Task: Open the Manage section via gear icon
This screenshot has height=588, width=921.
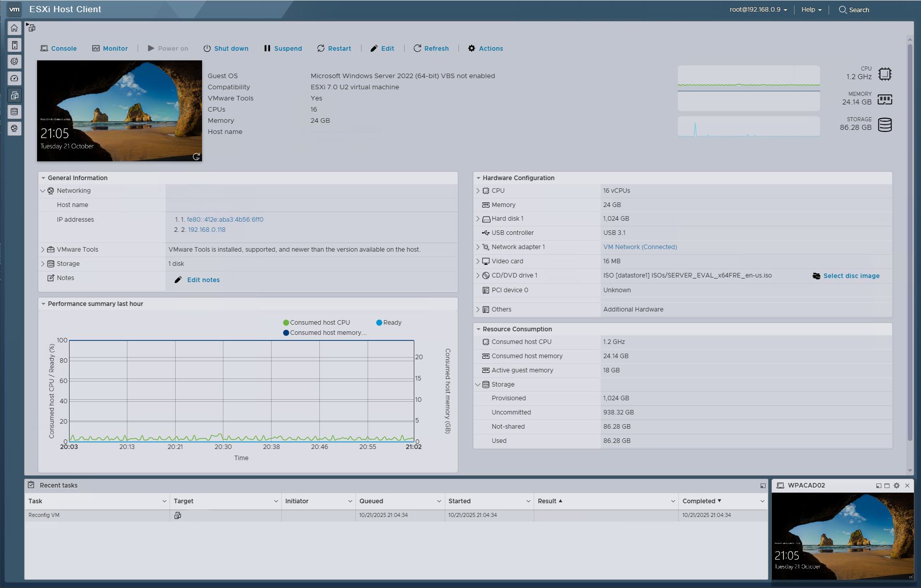Action: click(14, 61)
